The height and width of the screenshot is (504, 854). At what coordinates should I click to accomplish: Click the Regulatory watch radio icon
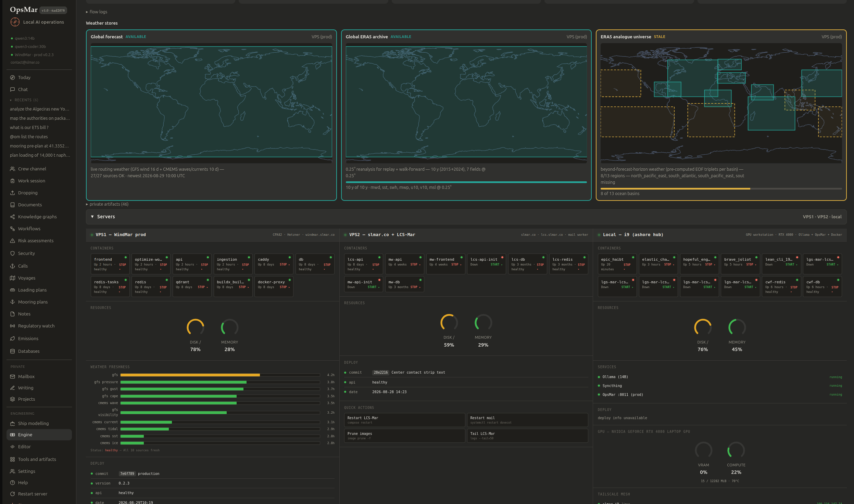[x=12, y=326]
